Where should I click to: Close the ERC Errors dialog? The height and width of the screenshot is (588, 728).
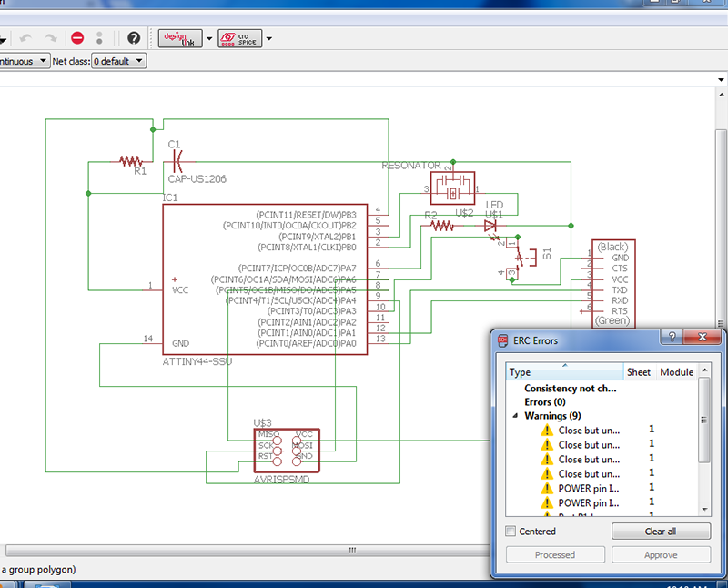point(703,337)
